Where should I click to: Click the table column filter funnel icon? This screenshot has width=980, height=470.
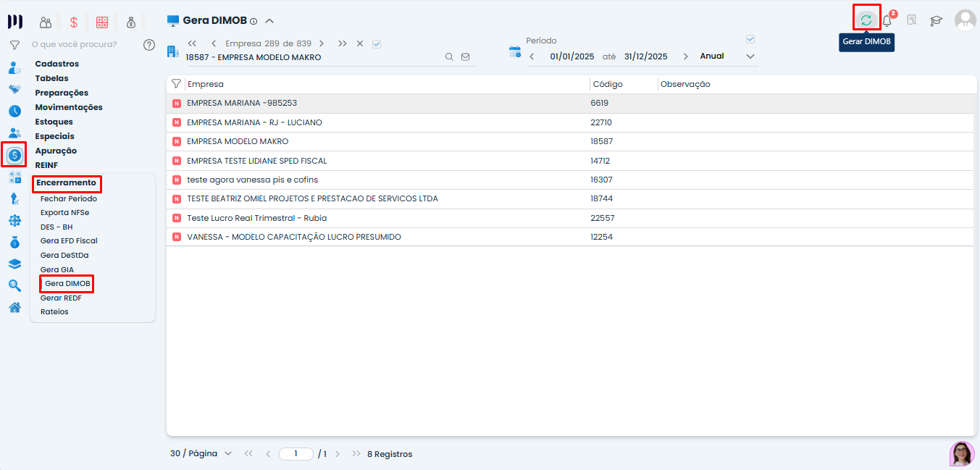[x=176, y=84]
